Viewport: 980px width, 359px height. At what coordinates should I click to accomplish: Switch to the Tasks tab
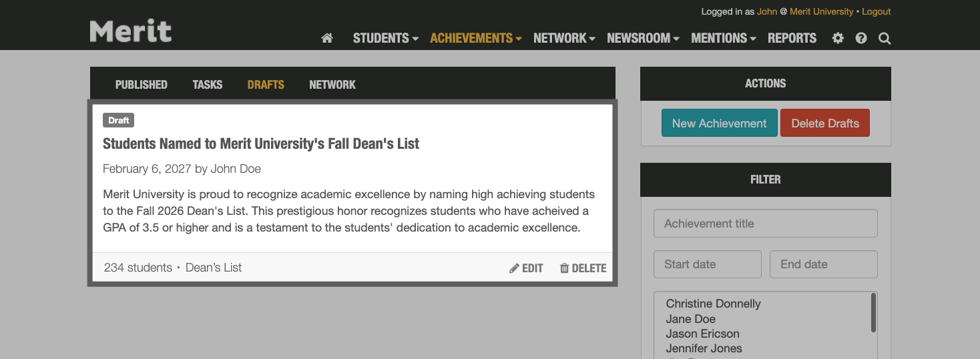[x=208, y=85]
